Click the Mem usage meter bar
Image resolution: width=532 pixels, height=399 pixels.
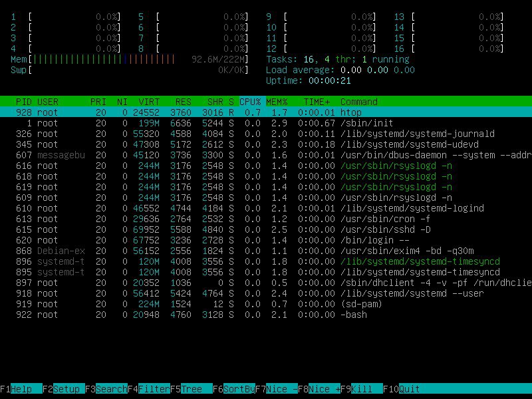(x=129, y=59)
